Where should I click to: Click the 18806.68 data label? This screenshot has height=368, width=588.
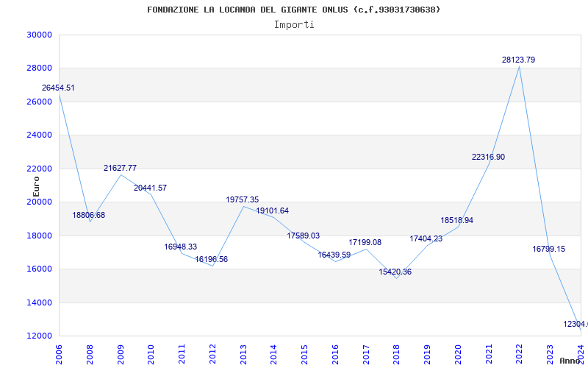[x=88, y=215]
